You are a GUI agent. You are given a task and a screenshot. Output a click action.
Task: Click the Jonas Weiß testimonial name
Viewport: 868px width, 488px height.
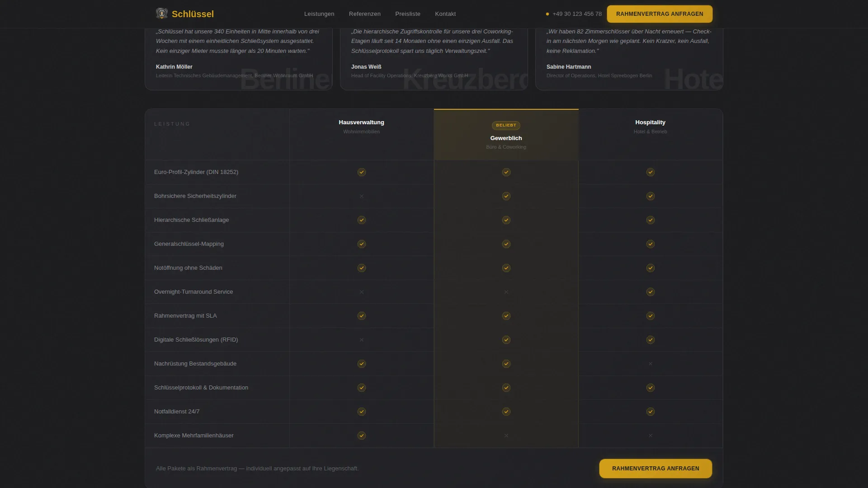pyautogui.click(x=366, y=67)
